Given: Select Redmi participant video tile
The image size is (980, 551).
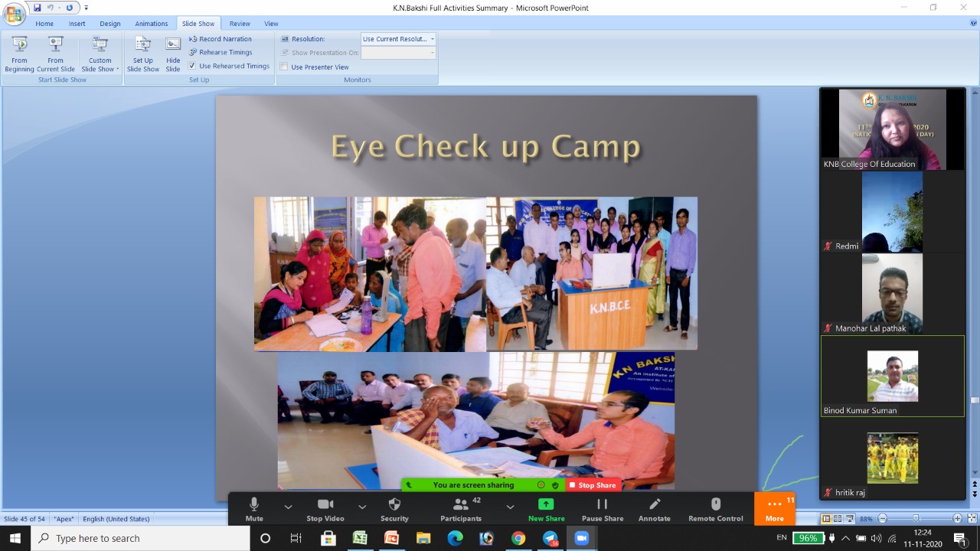Looking at the screenshot, I should point(893,211).
